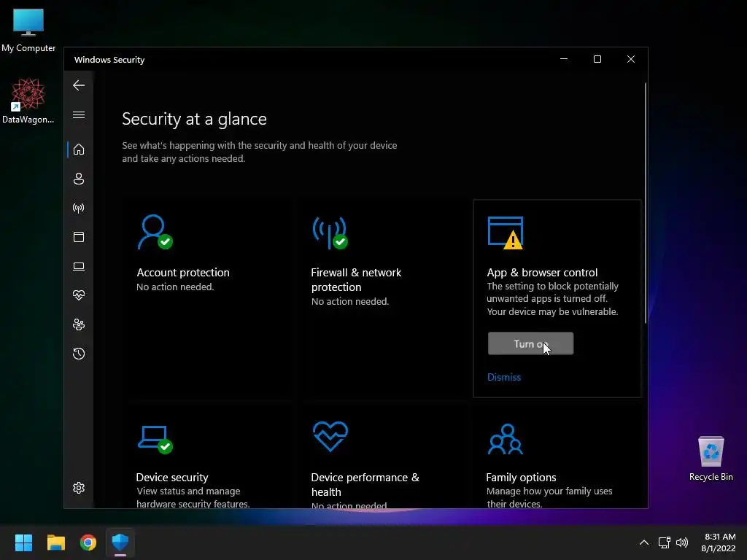Open Settings gear in the sidebar
Viewport: 747px width, 560px height.
(x=79, y=488)
